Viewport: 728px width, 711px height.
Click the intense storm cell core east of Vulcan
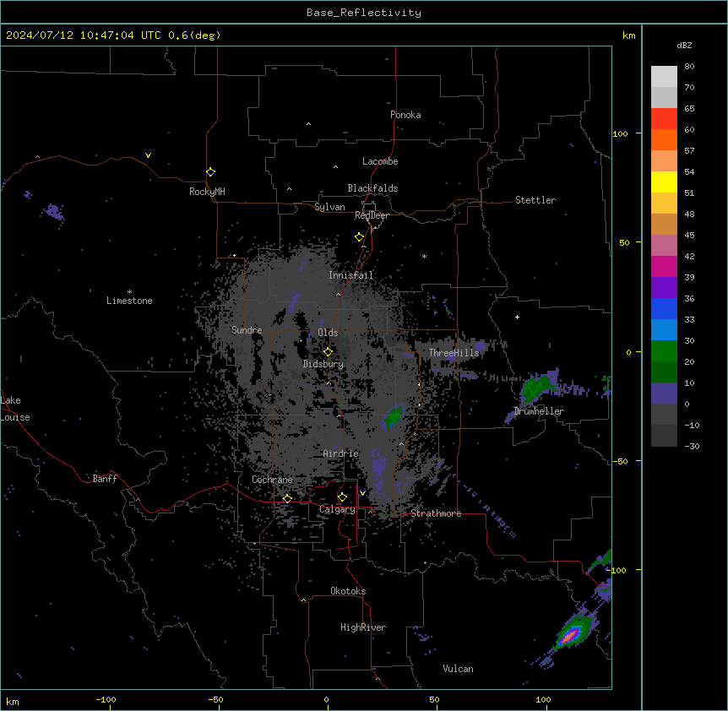pos(570,636)
